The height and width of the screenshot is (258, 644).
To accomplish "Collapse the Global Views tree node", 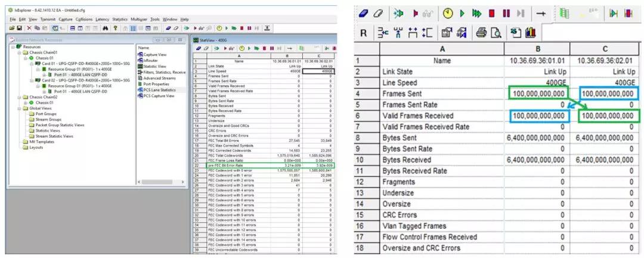I will 13,107.
